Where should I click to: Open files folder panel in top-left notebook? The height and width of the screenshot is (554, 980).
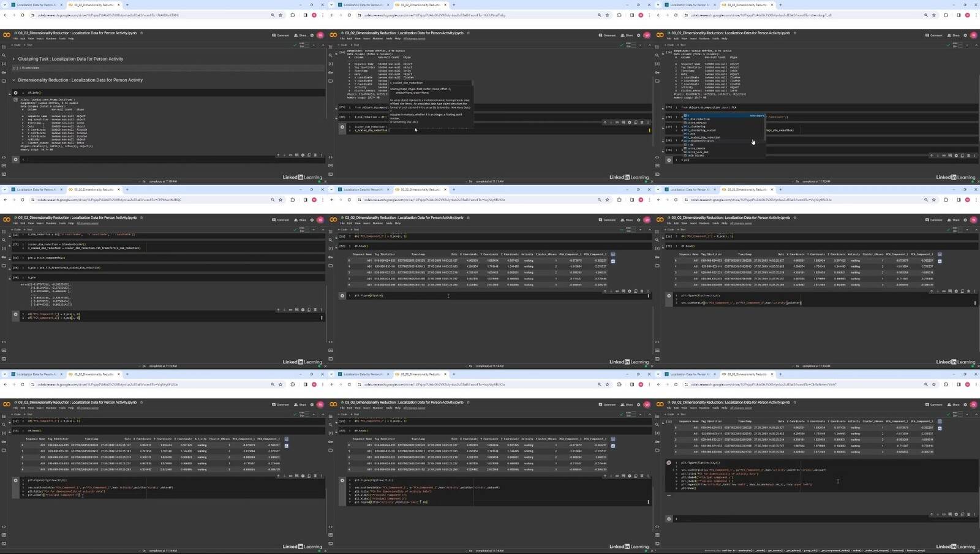pos(4,81)
